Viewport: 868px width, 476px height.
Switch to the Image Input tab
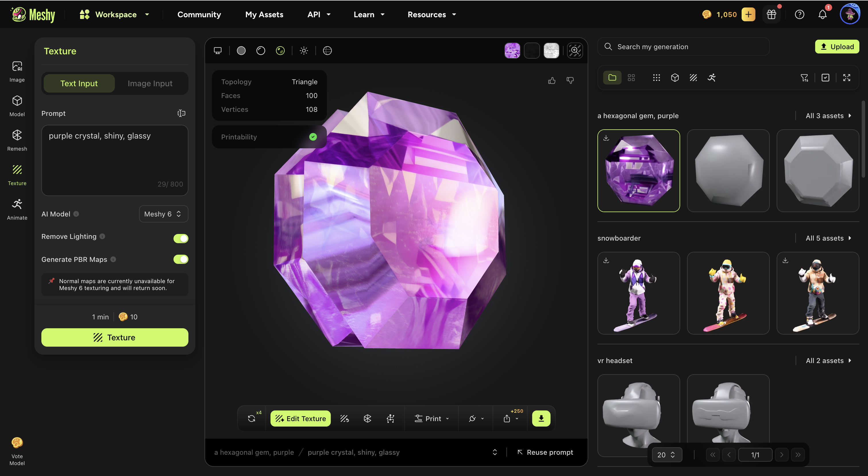tap(150, 83)
